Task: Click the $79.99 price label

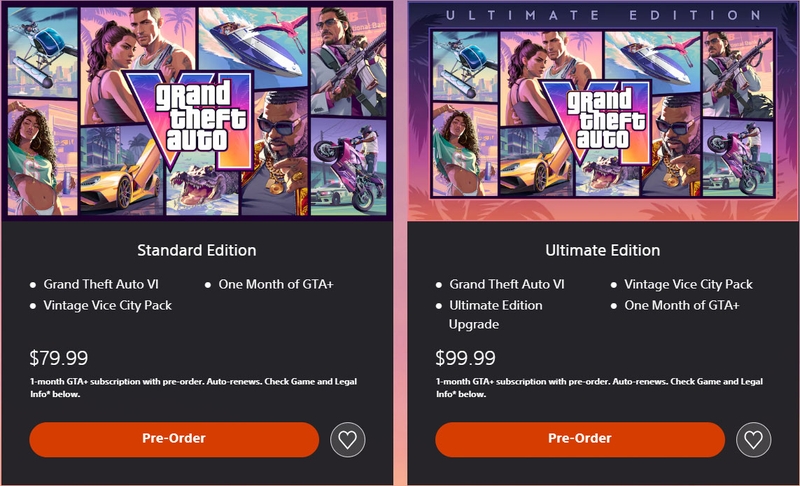Action: coord(59,358)
